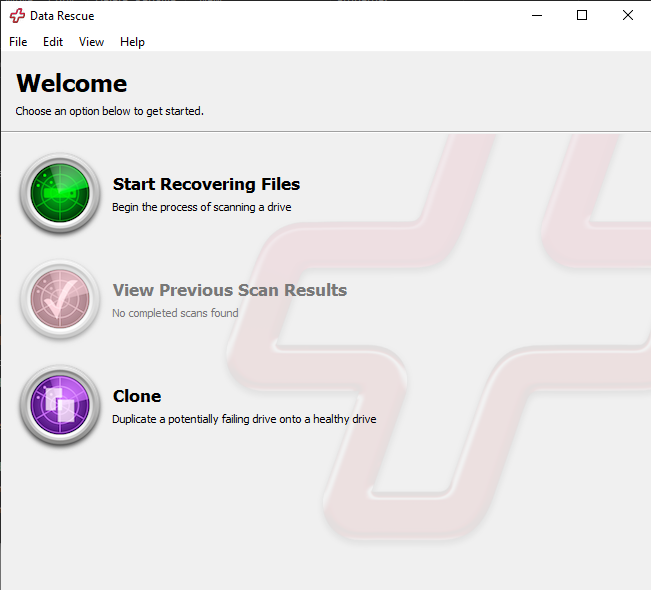The height and width of the screenshot is (590, 651).
Task: Close the Data Rescue window
Action: tap(628, 15)
